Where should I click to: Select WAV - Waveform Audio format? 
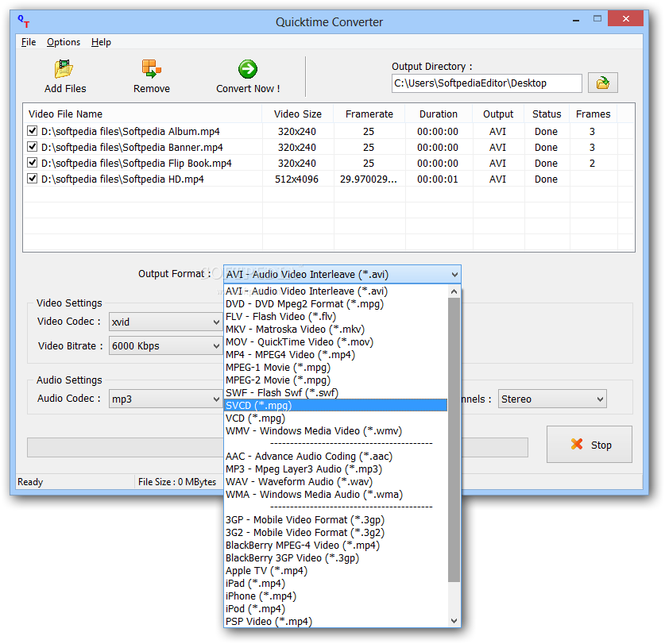(x=336, y=482)
